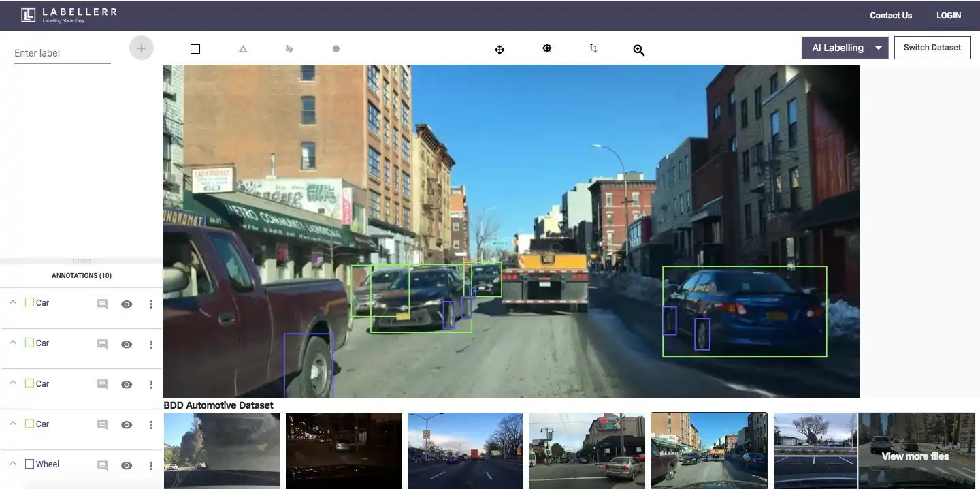Click the add label plus button
This screenshot has height=489, width=980.
click(x=141, y=48)
